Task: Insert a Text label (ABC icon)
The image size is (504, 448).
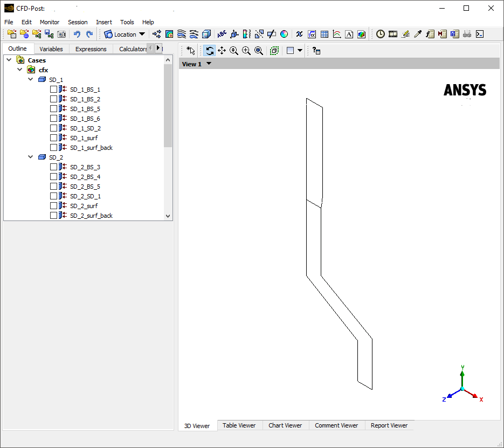Action: pyautogui.click(x=222, y=34)
